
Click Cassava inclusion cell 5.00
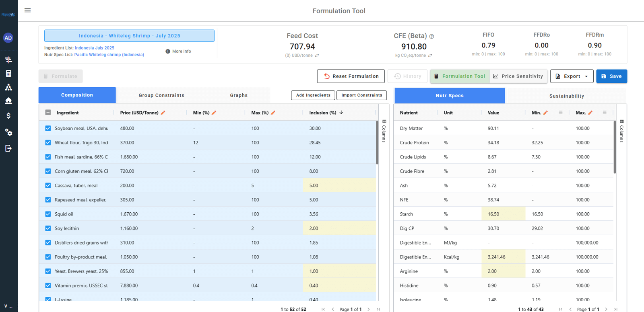[x=339, y=185]
